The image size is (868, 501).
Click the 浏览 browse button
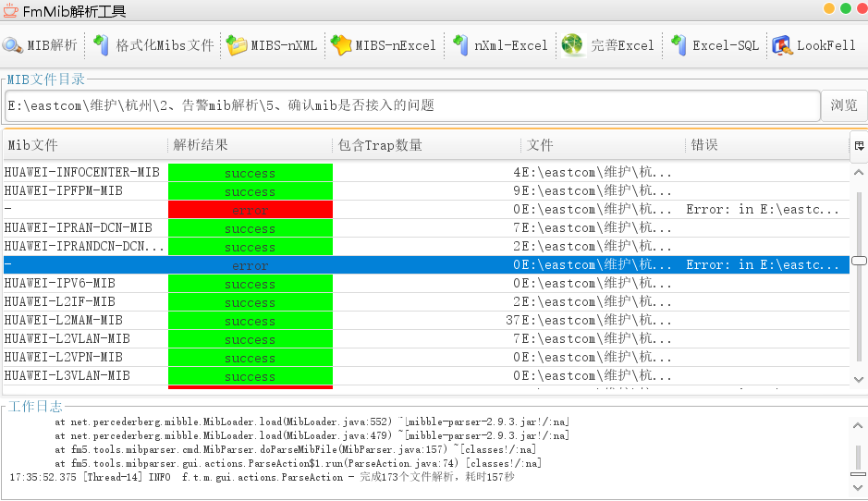(844, 105)
